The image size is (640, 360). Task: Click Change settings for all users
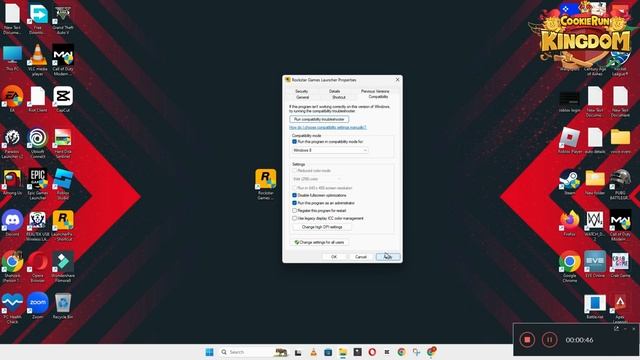coord(320,242)
